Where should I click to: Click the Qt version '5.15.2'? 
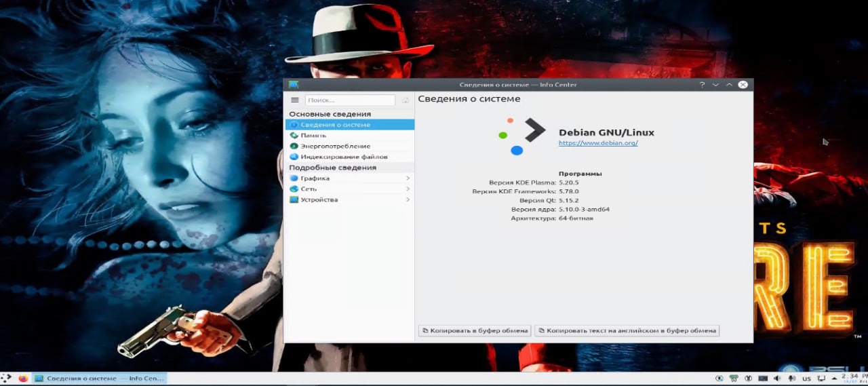[x=569, y=201]
